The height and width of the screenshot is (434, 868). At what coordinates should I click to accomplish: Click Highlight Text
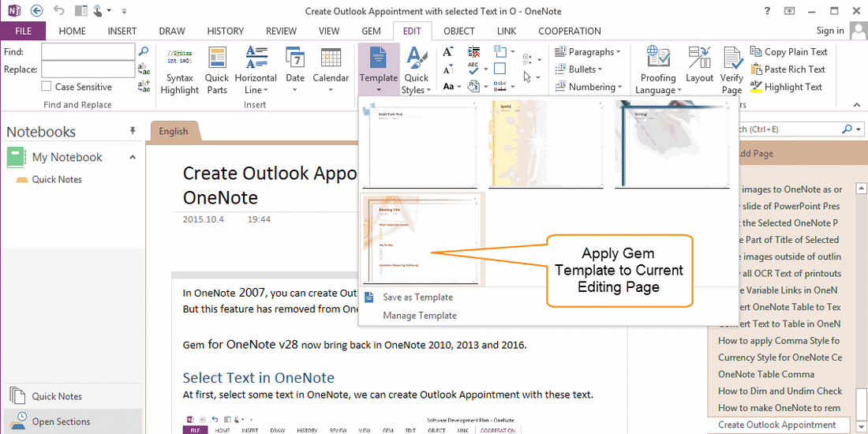[x=786, y=86]
